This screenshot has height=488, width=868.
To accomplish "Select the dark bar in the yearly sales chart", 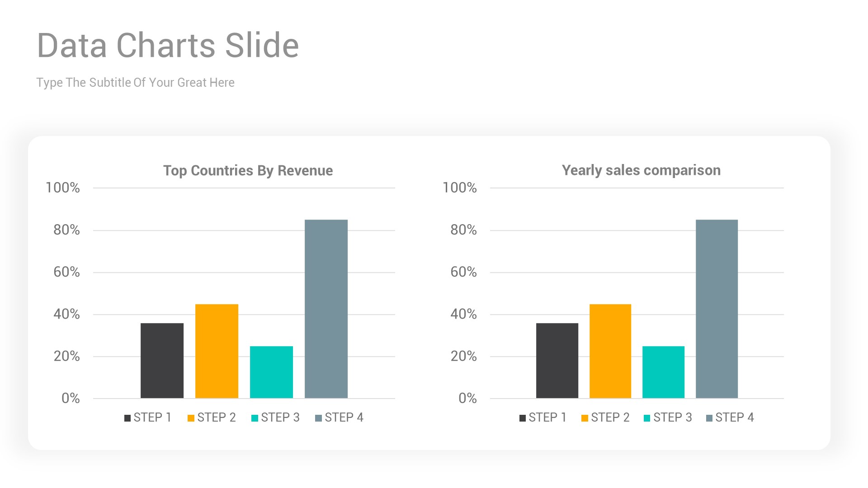I will (557, 361).
